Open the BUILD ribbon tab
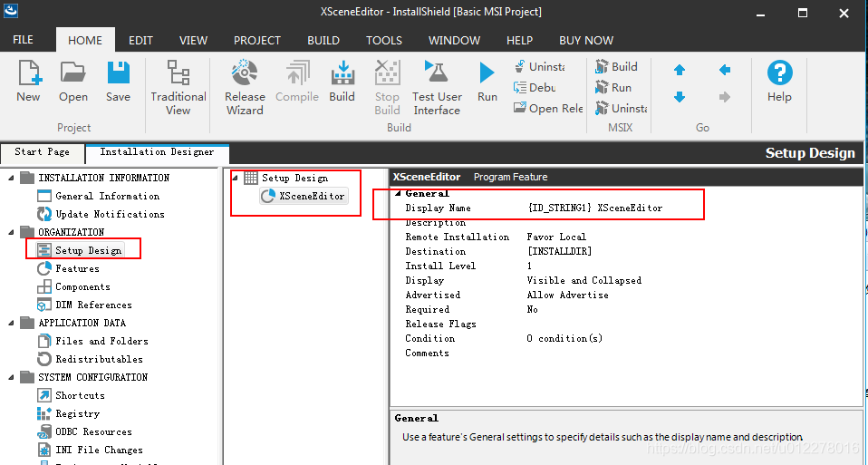Screen dimensions: 868x465 [323, 41]
